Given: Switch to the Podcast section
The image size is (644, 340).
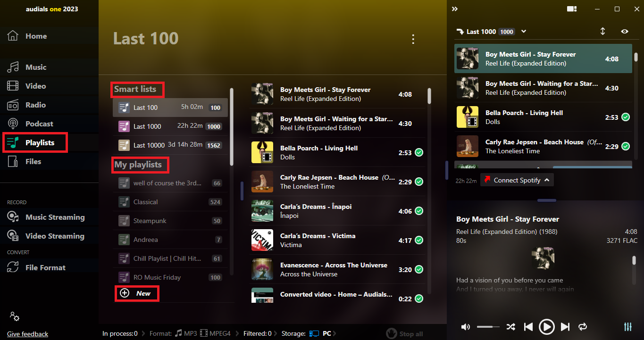Looking at the screenshot, I should [39, 124].
